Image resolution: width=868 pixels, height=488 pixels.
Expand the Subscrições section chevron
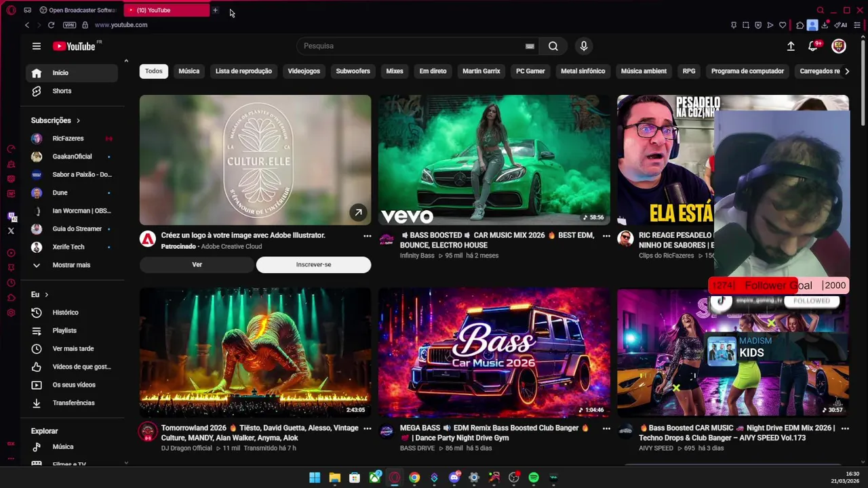tap(78, 121)
